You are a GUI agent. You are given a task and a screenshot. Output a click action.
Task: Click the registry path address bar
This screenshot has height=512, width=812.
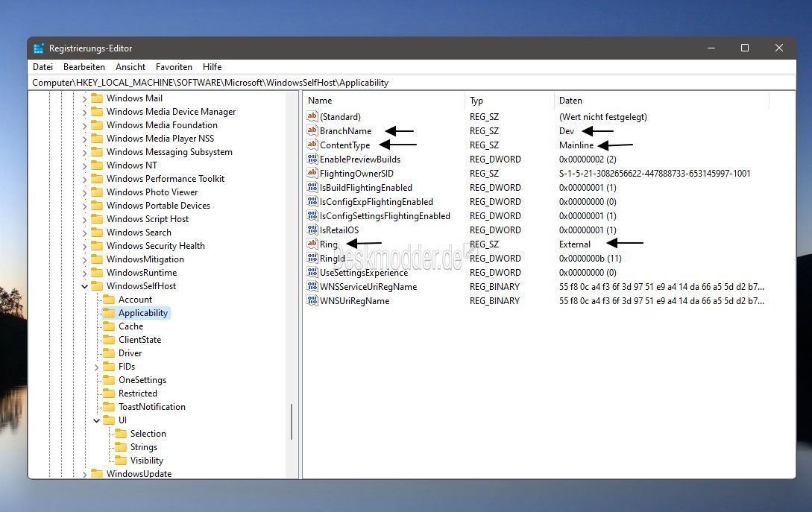pyautogui.click(x=412, y=82)
